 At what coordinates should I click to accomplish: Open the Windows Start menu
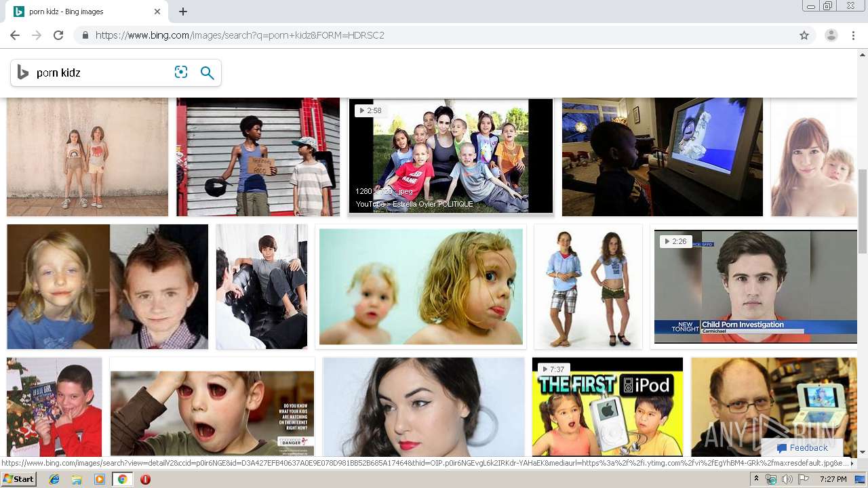(18, 479)
